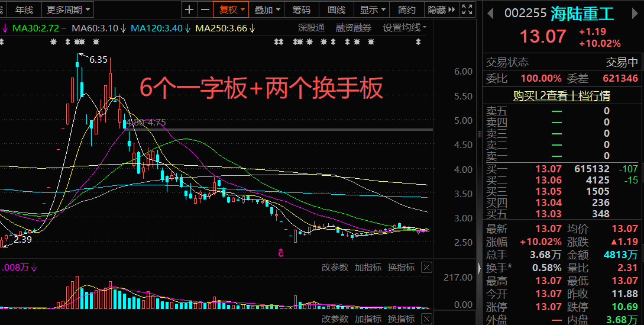The image size is (644, 325).
Task: Click the 卖五 ask row label
Action: point(497,111)
